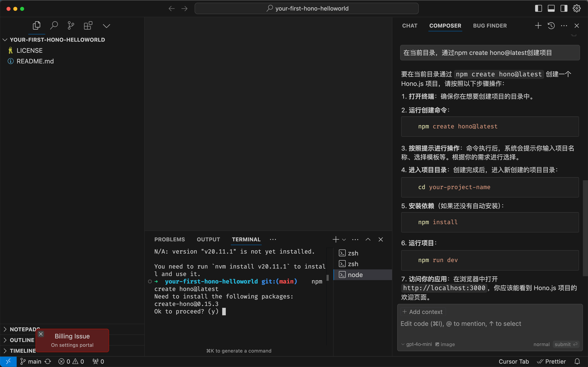The image size is (588, 367).
Task: Click the http://localhost:3000 inline link
Action: click(x=444, y=288)
